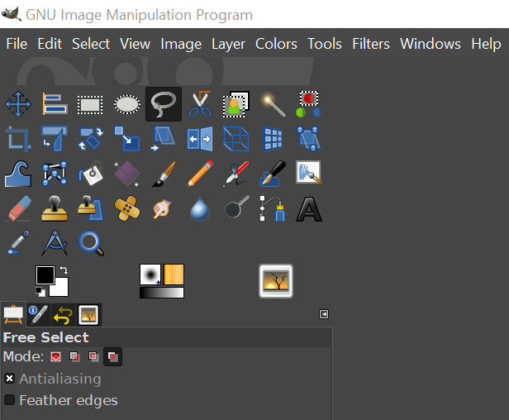Image resolution: width=509 pixels, height=420 pixels.
Task: Select the 3D Transform tool
Action: (x=236, y=139)
